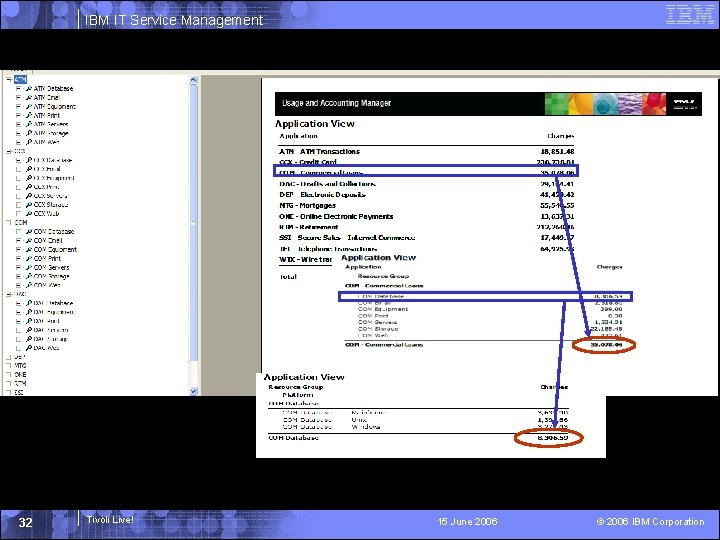Select the COM Equipment tree label
This screenshot has width=720, height=540.
(x=55, y=250)
